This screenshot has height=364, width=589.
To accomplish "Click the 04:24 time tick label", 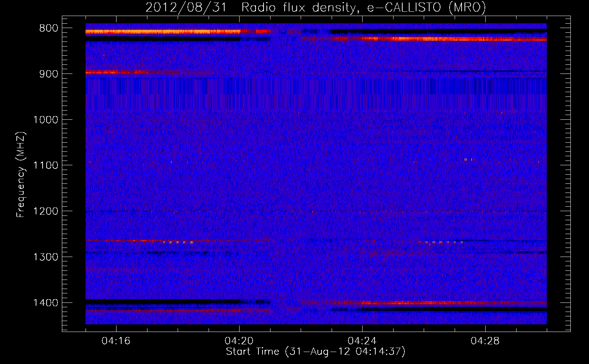I will click(362, 341).
